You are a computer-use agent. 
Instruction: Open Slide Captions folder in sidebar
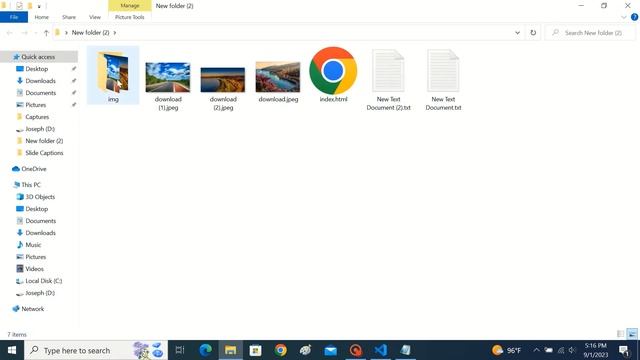44,153
